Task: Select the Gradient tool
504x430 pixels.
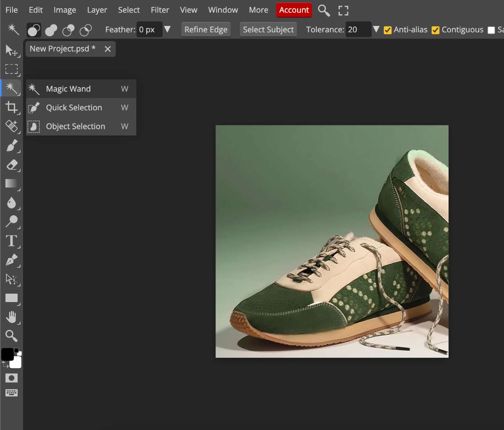Action: click(11, 183)
